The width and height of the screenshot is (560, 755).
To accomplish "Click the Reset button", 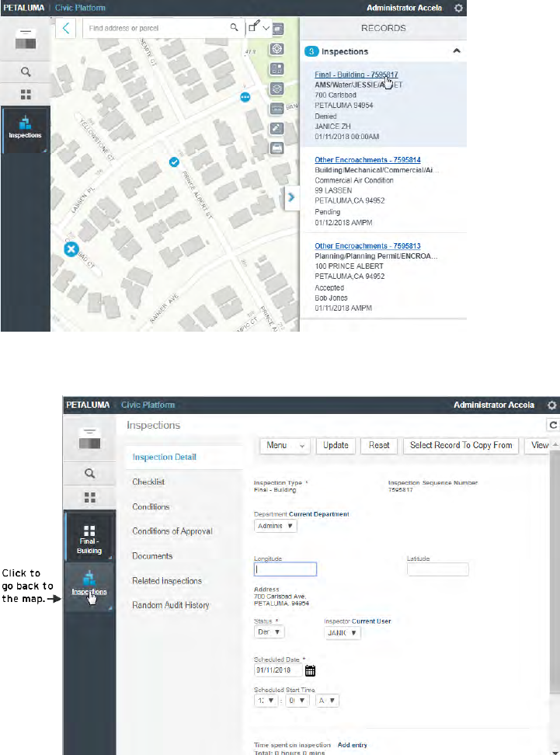I will pyautogui.click(x=379, y=445).
